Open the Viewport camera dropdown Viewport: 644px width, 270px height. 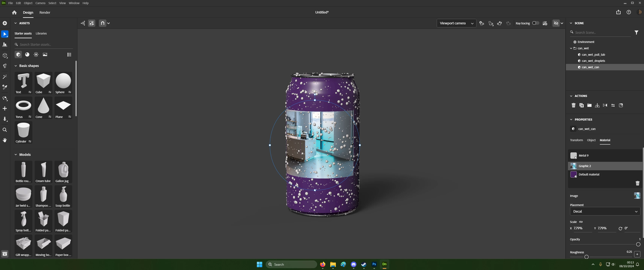click(456, 23)
